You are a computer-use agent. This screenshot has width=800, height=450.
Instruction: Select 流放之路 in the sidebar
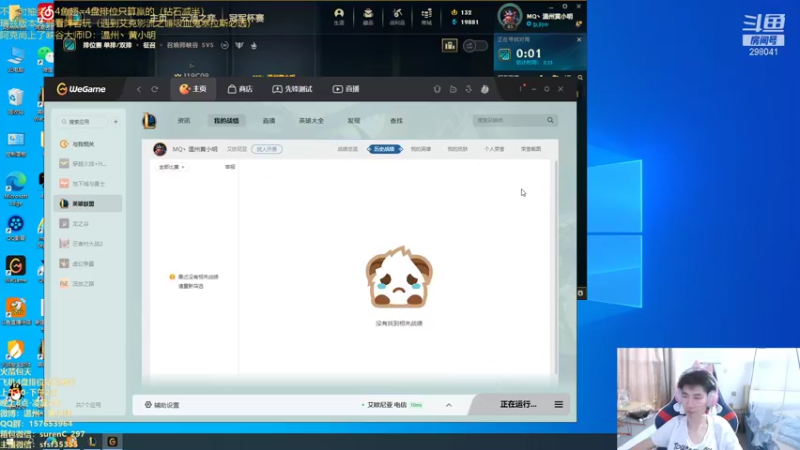coord(88,284)
